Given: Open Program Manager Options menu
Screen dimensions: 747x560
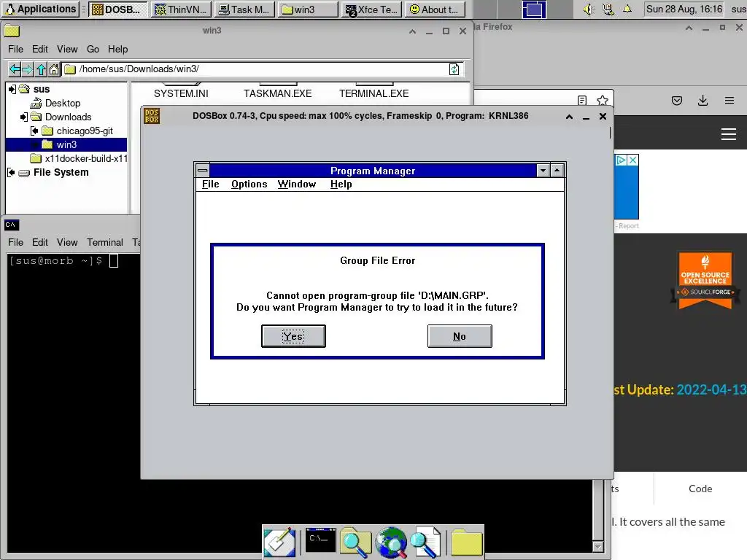Looking at the screenshot, I should [249, 184].
